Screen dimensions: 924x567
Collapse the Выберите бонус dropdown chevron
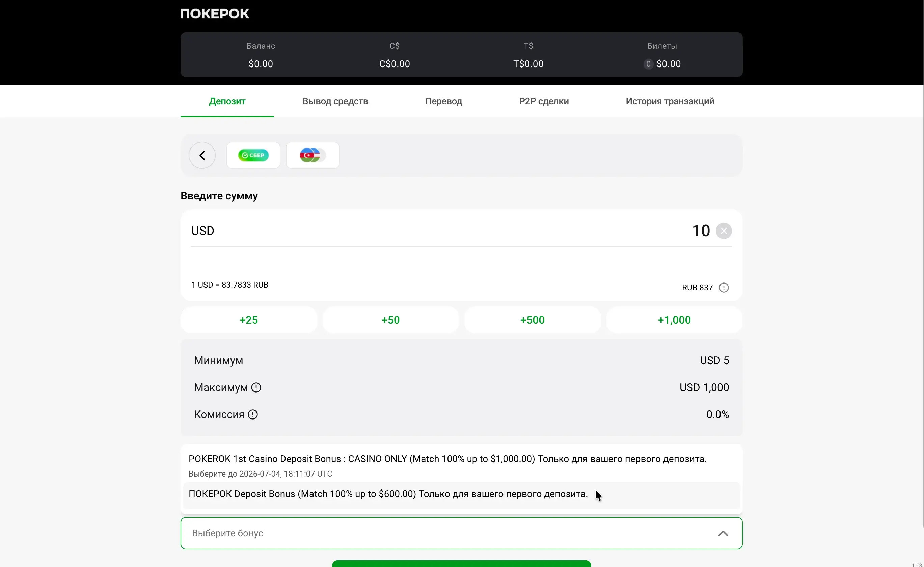(723, 534)
